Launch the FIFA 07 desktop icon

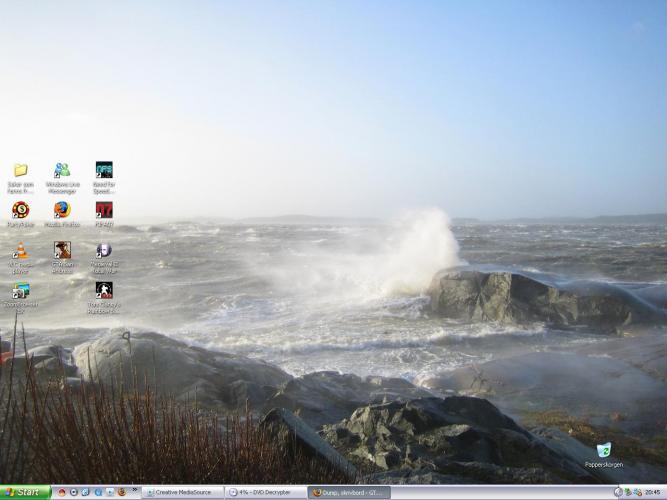(104, 211)
